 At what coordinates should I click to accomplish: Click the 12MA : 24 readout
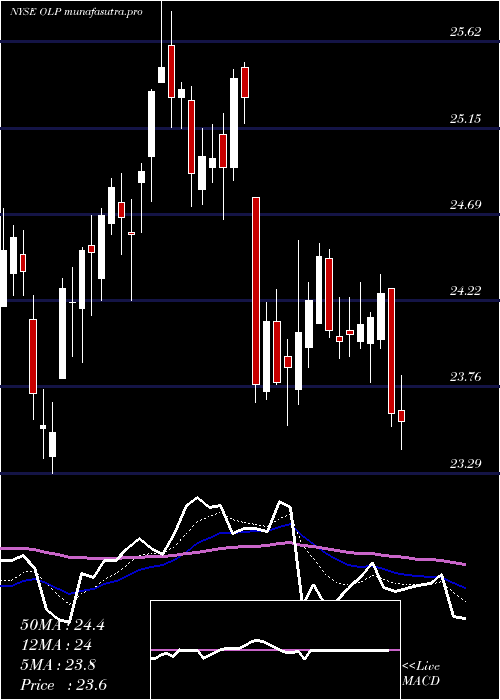click(56, 645)
